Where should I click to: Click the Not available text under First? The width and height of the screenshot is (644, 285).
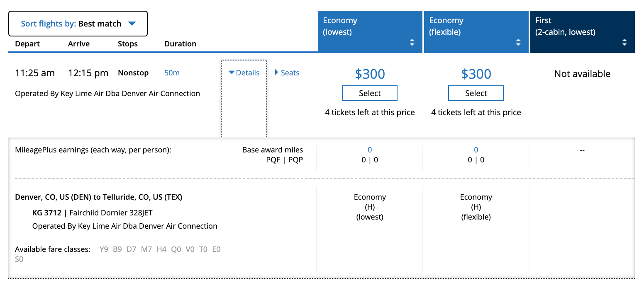pos(582,74)
